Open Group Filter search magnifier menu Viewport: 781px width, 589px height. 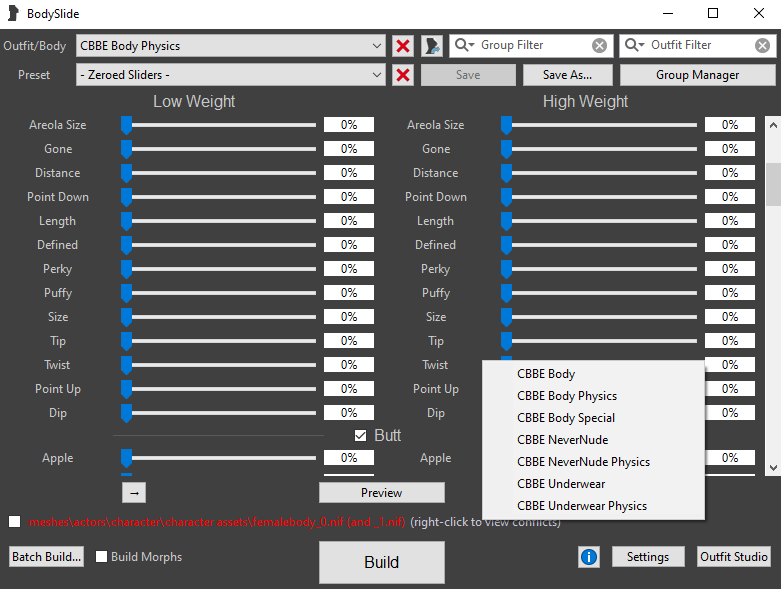click(x=464, y=45)
